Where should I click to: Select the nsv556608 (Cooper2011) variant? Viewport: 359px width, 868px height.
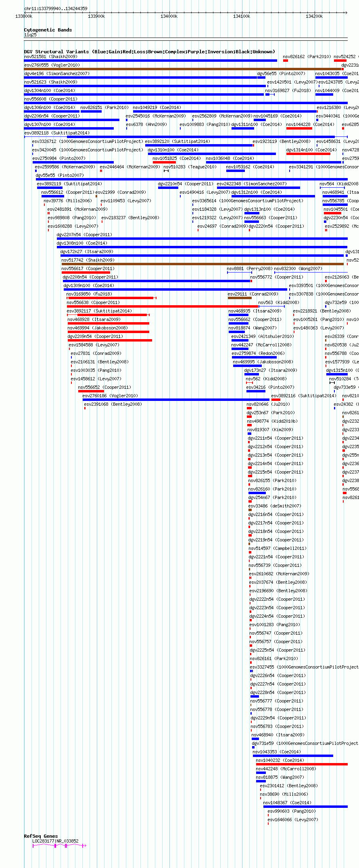186,103
